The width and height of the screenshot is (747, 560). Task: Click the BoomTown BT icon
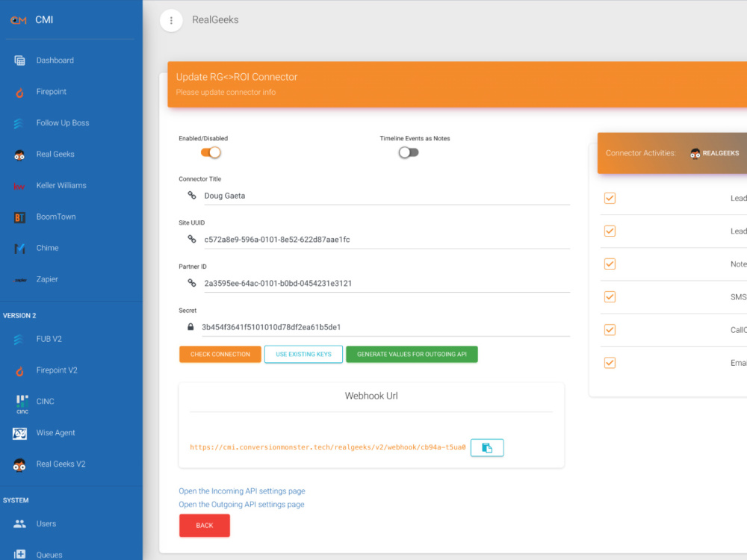(x=19, y=217)
